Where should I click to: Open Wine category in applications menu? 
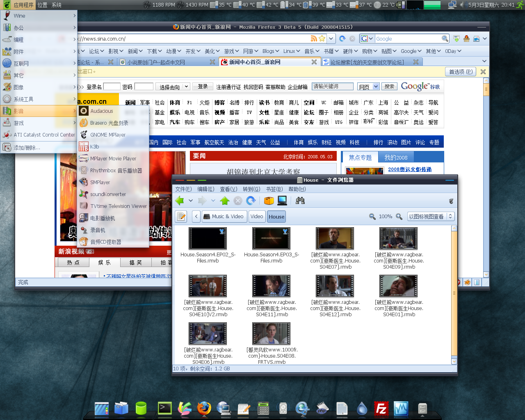click(39, 16)
